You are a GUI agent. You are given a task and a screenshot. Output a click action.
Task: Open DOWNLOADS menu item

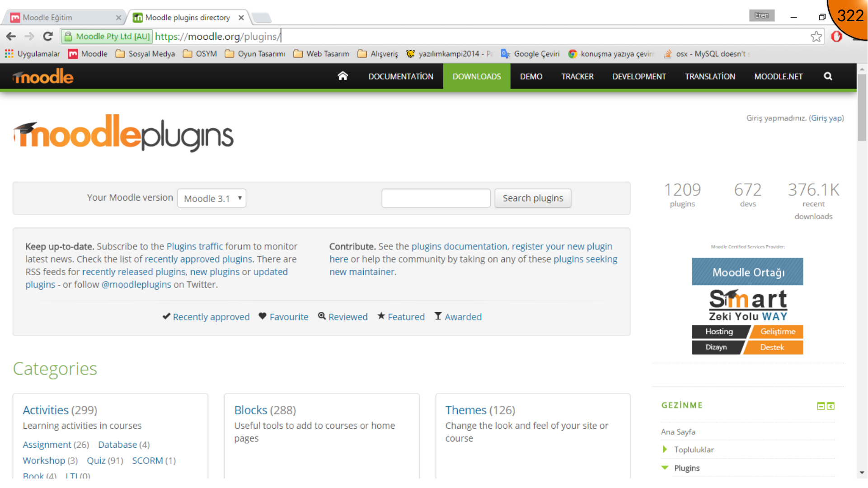pyautogui.click(x=477, y=76)
